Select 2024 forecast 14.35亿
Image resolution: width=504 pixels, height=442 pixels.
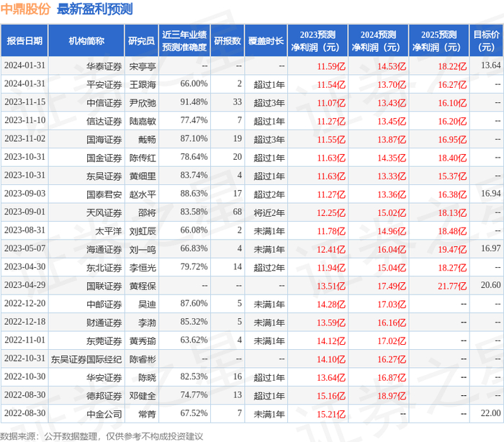[x=392, y=158]
